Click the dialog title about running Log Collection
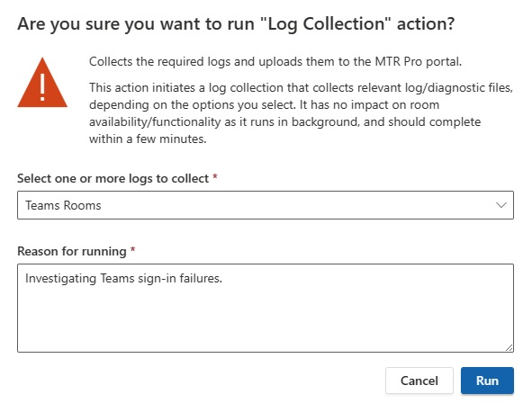532x412 pixels. [236, 24]
